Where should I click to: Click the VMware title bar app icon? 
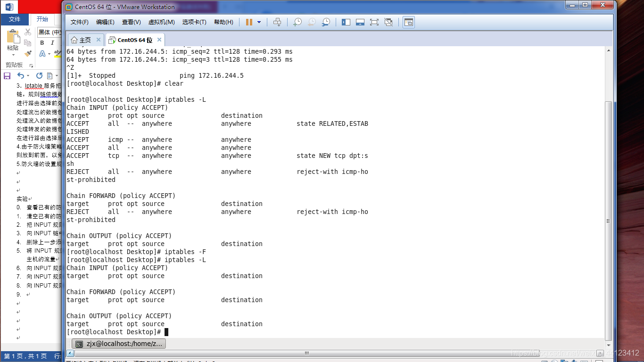[x=69, y=7]
